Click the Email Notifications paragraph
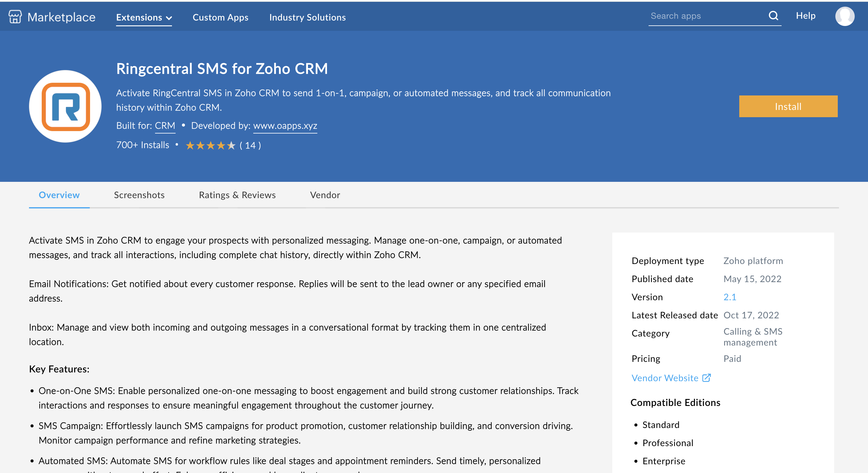The width and height of the screenshot is (868, 473). (x=287, y=291)
